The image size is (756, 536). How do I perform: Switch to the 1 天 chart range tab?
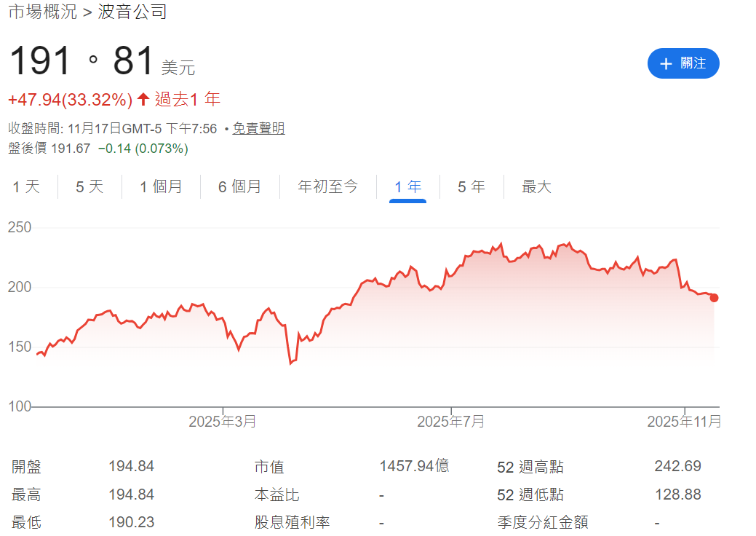pos(26,186)
